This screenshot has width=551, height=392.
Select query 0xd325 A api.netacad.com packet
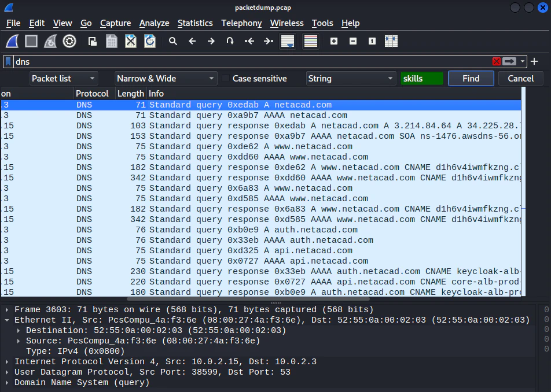coord(261,250)
